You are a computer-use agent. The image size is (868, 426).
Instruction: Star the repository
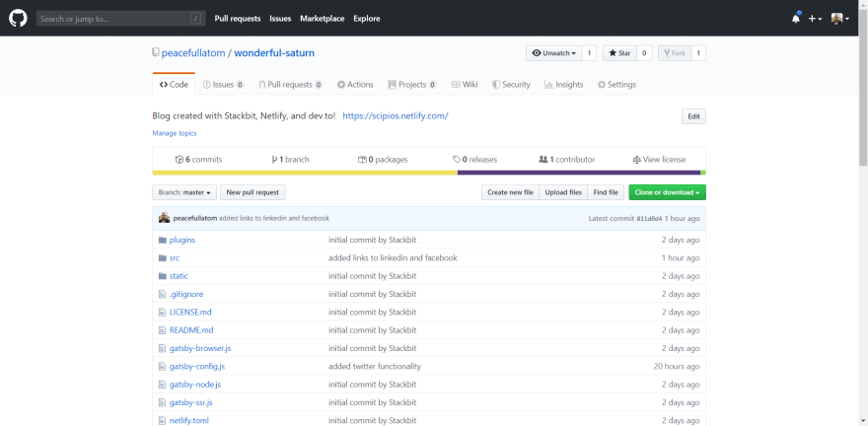(619, 53)
